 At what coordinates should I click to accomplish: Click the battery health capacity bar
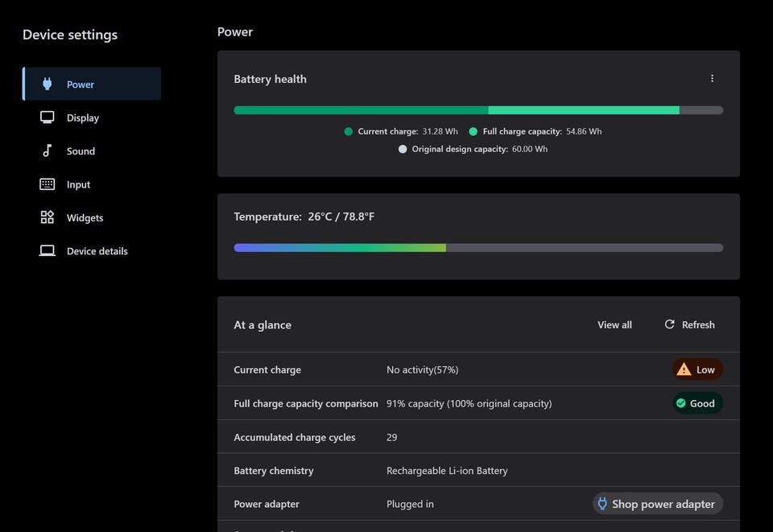pyautogui.click(x=478, y=110)
